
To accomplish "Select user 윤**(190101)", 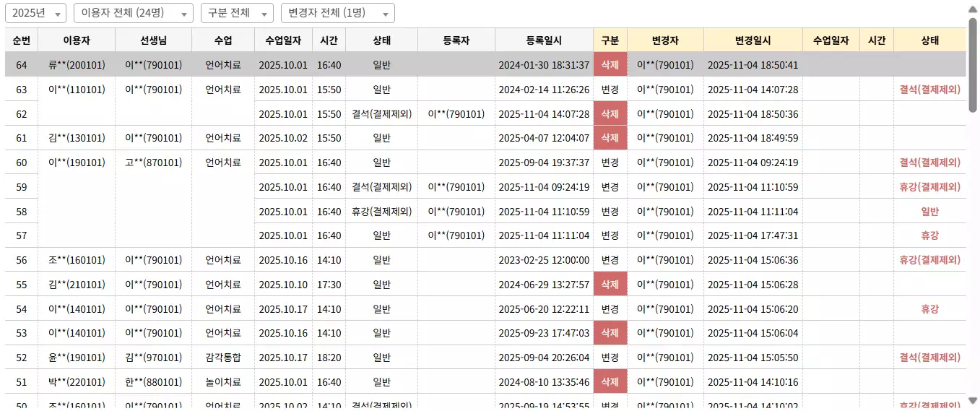I will point(77,358).
